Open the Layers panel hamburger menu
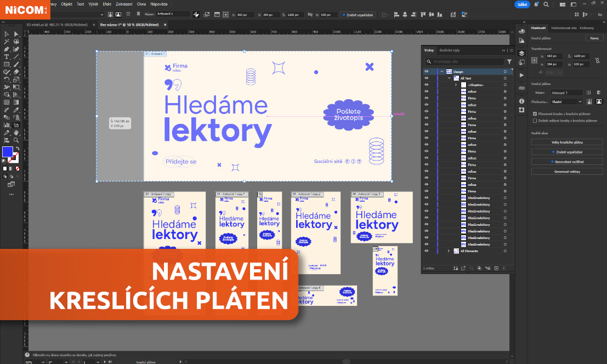 (x=512, y=50)
